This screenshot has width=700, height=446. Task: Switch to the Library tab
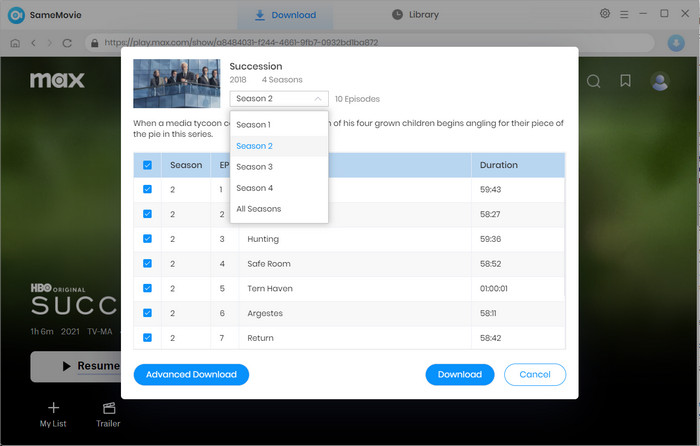point(415,15)
